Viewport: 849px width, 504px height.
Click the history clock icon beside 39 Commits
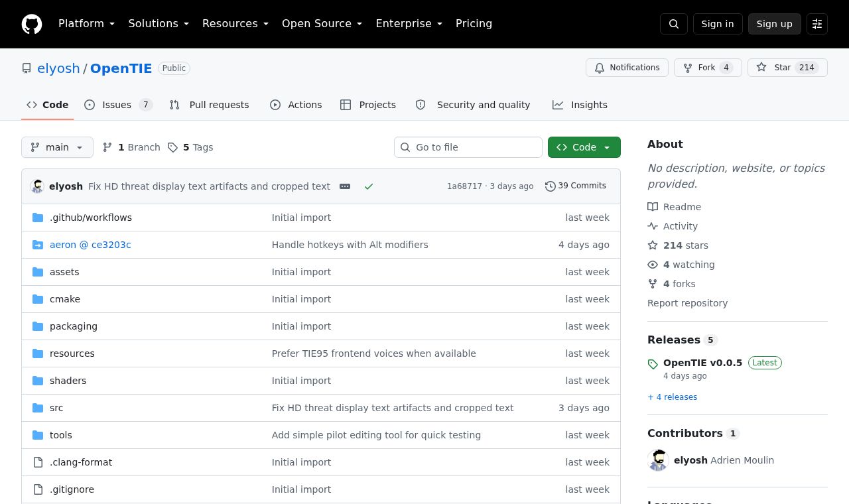pos(550,186)
